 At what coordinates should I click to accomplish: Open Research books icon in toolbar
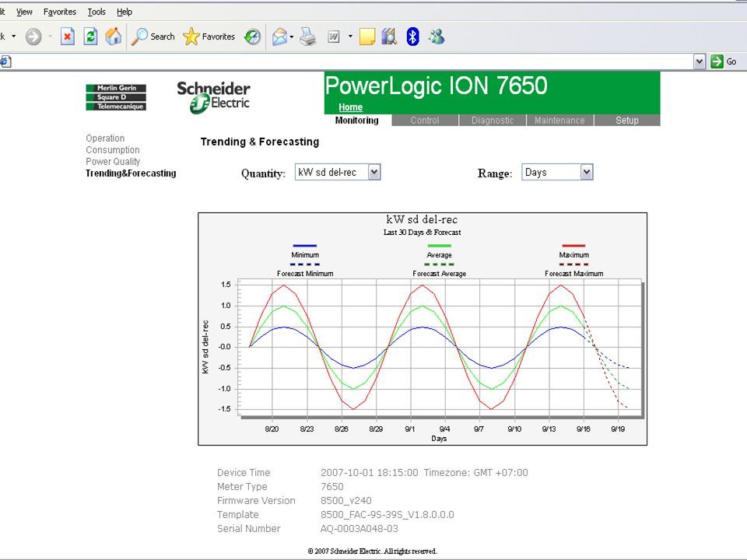click(x=389, y=37)
